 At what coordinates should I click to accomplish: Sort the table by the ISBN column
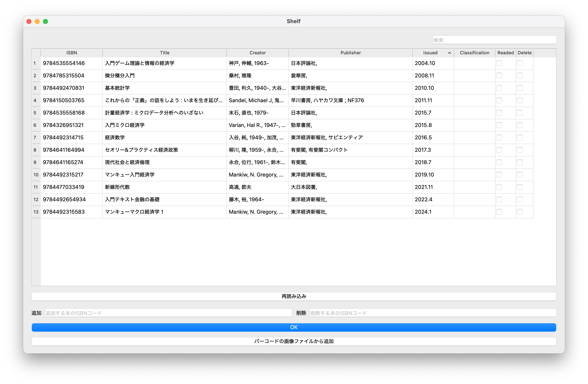coord(71,53)
